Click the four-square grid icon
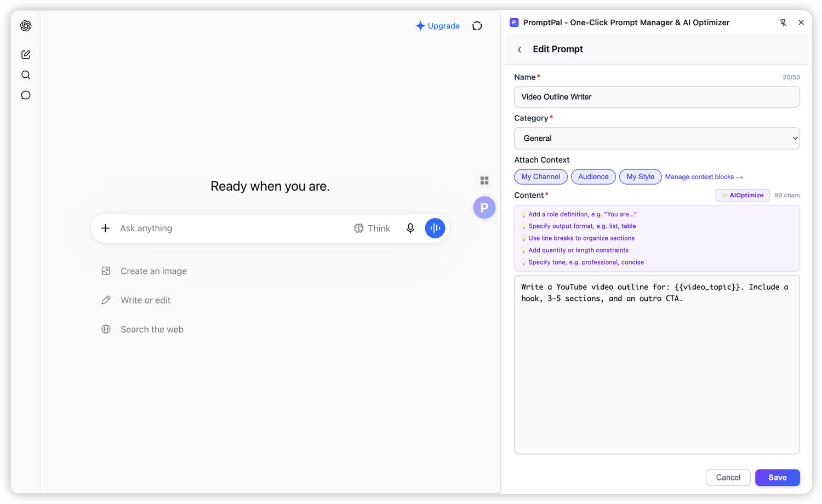 click(x=484, y=180)
